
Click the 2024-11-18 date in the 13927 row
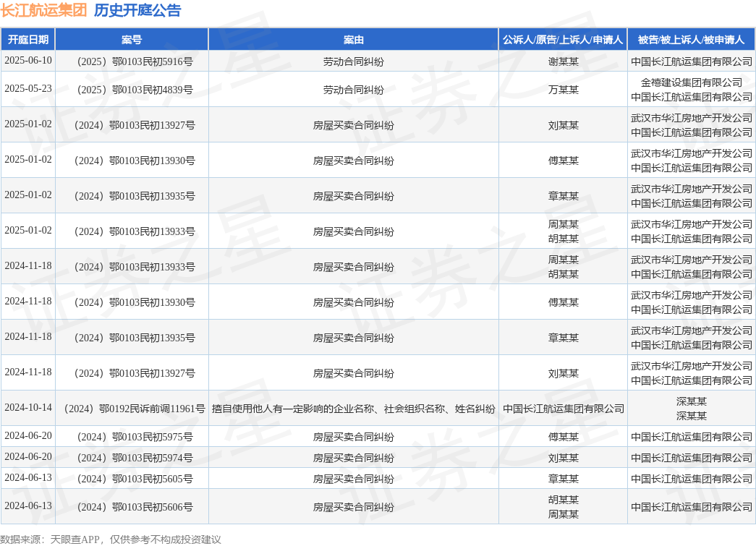(x=28, y=372)
